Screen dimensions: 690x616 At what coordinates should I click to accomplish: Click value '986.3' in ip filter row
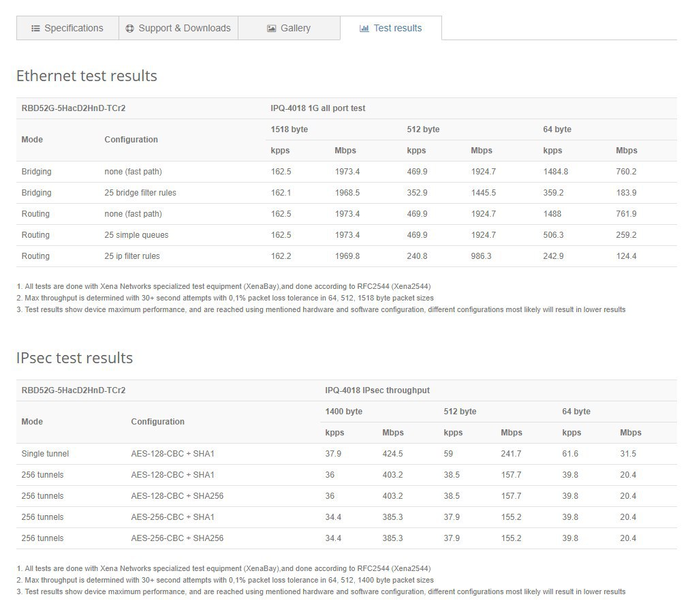(x=481, y=256)
